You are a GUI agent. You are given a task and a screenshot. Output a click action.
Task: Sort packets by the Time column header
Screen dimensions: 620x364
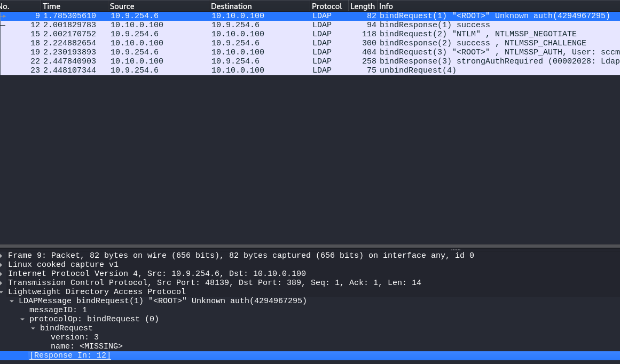click(x=51, y=6)
